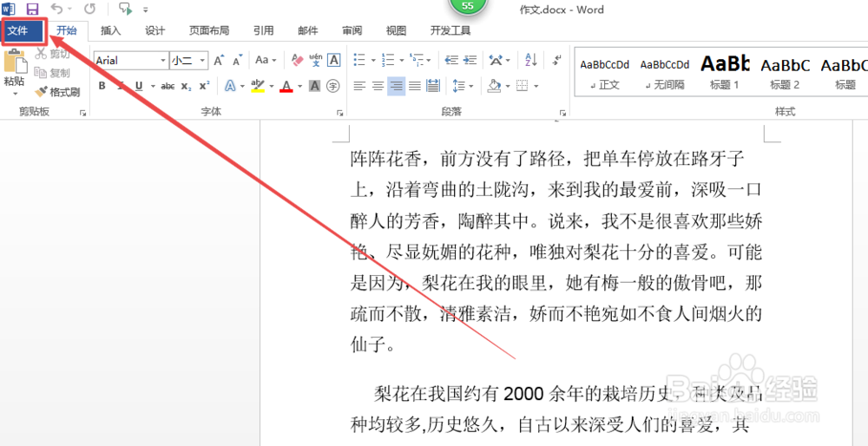
Task: Click the Shading paint bucket button
Action: (495, 86)
